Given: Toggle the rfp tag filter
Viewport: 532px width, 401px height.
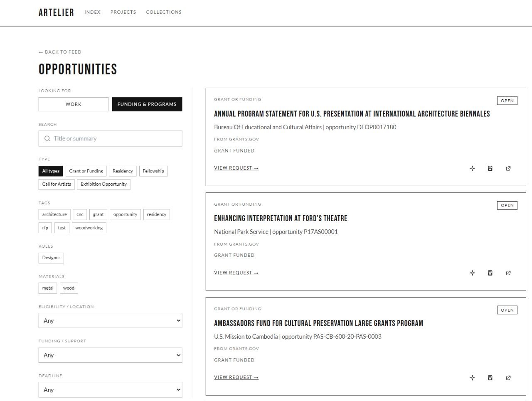Looking at the screenshot, I should point(45,228).
